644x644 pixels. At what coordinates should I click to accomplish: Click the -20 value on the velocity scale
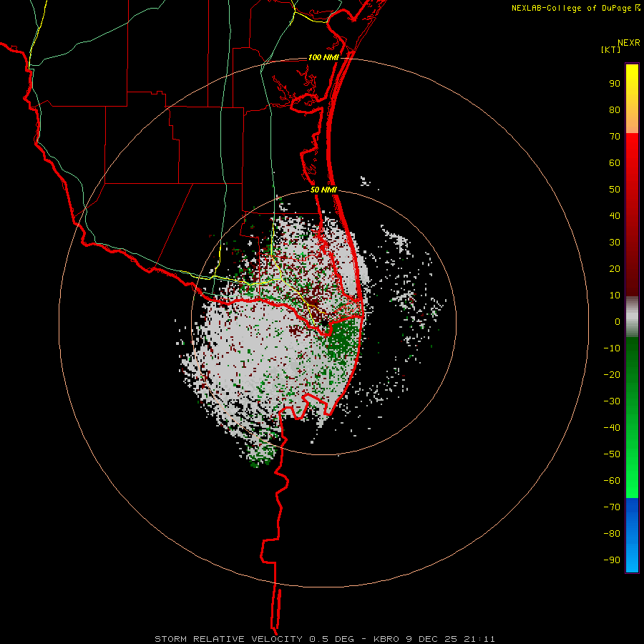[x=612, y=375]
